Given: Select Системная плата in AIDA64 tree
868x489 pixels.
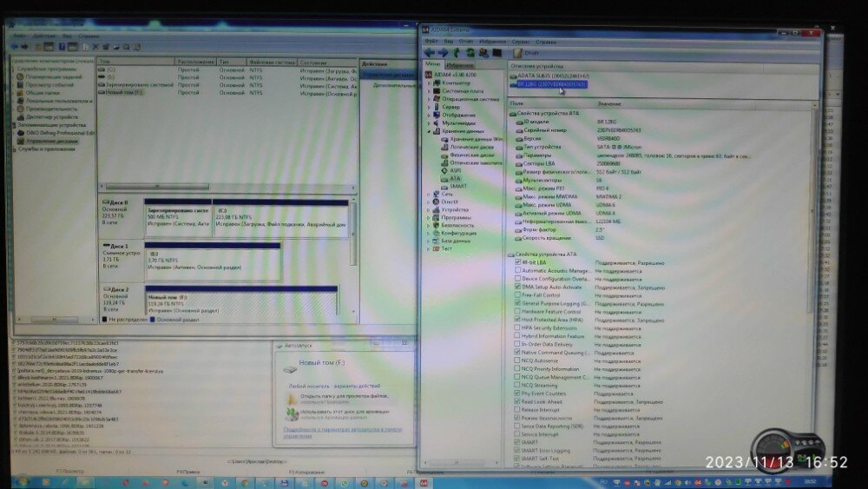Looking at the screenshot, I should [x=463, y=91].
